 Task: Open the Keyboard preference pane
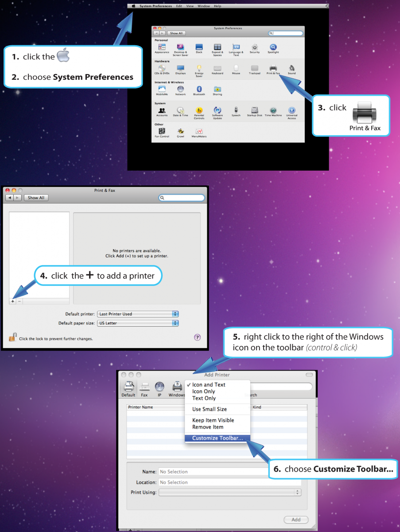217,70
